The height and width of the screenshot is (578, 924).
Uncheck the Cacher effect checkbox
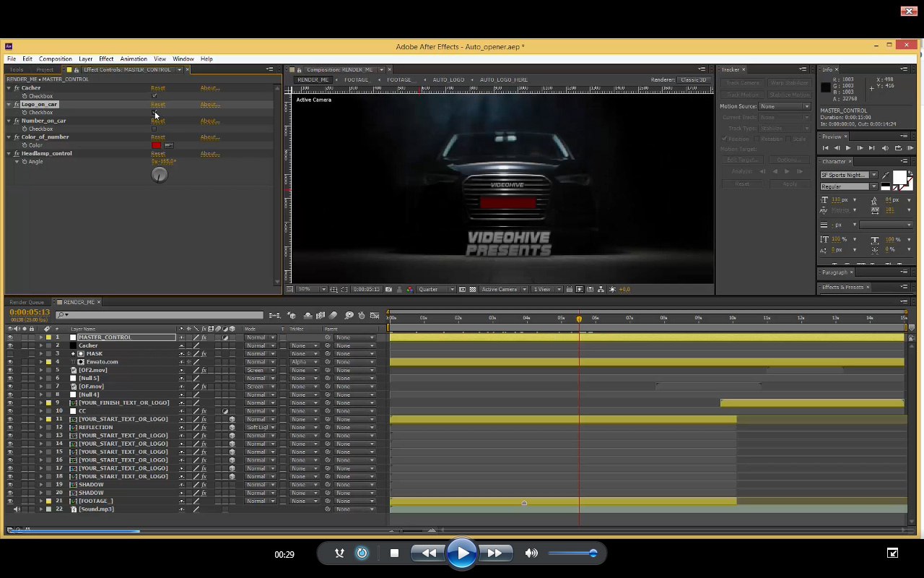pos(154,96)
